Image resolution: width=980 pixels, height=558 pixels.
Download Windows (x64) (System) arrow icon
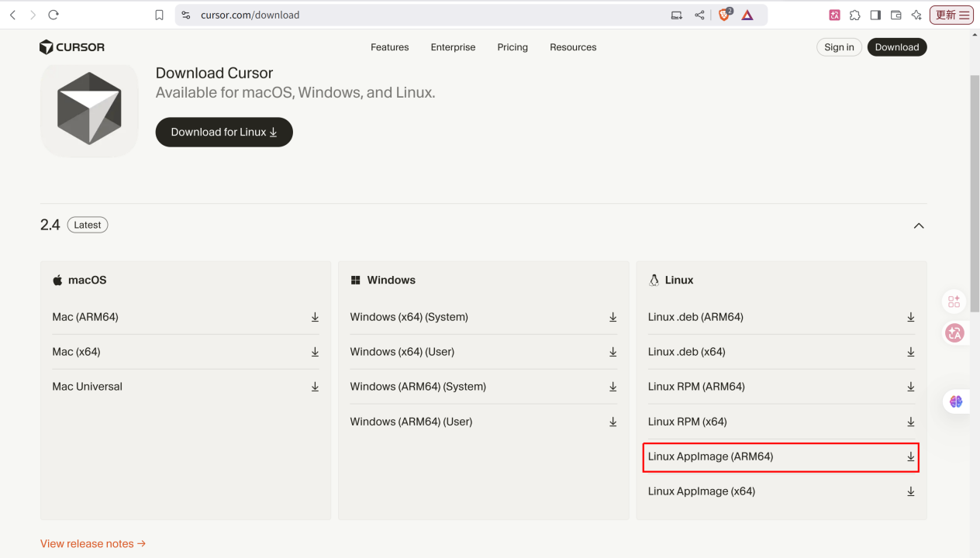pyautogui.click(x=612, y=317)
